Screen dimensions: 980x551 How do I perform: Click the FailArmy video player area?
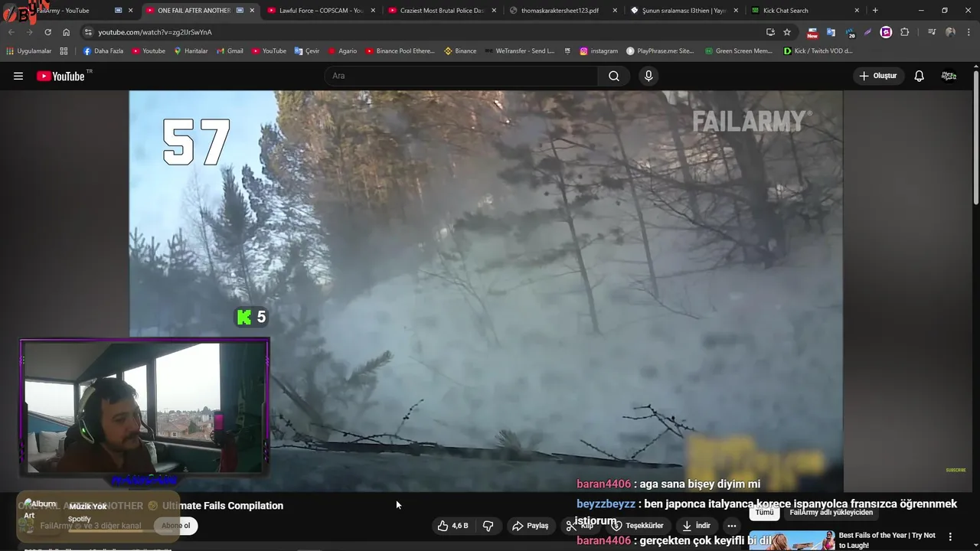click(x=486, y=291)
